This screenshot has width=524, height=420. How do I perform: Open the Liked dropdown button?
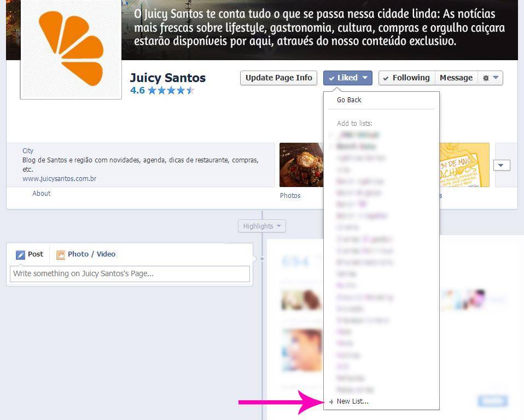347,78
